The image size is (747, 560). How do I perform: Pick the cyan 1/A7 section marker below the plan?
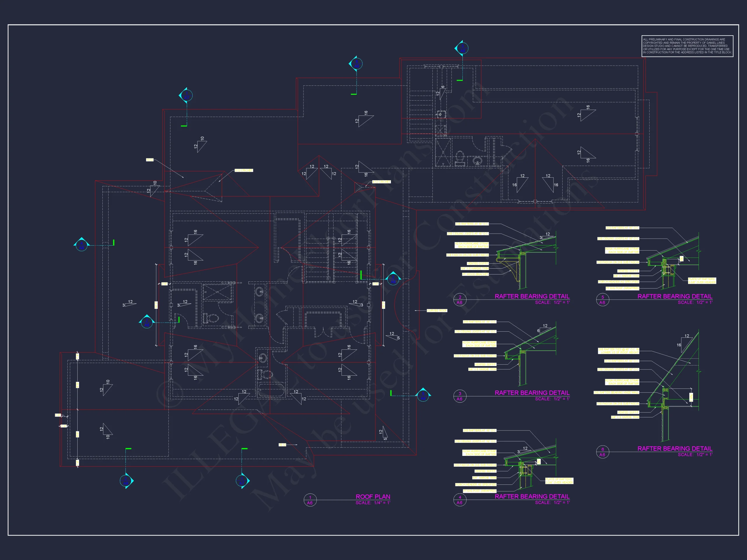242,481
